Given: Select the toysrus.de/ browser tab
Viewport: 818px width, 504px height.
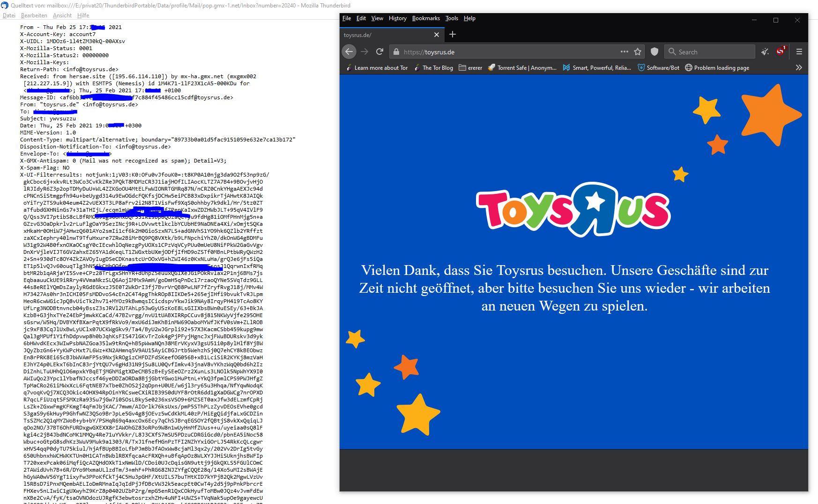Looking at the screenshot, I should coord(392,35).
